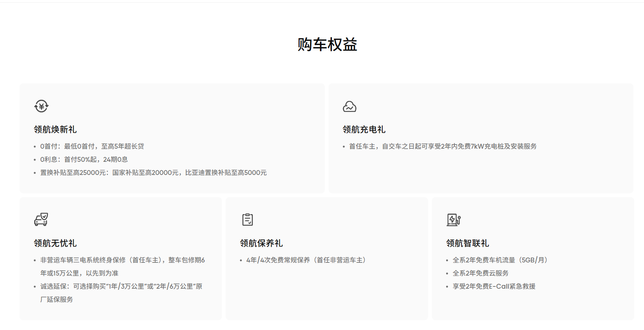Click the 全系2年免费车机流量 line
644x330 pixels.
tap(500, 260)
